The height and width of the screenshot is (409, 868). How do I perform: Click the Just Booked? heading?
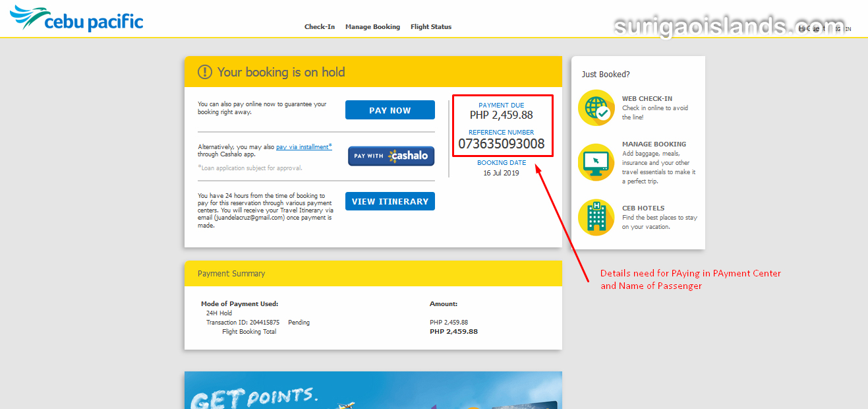(606, 75)
